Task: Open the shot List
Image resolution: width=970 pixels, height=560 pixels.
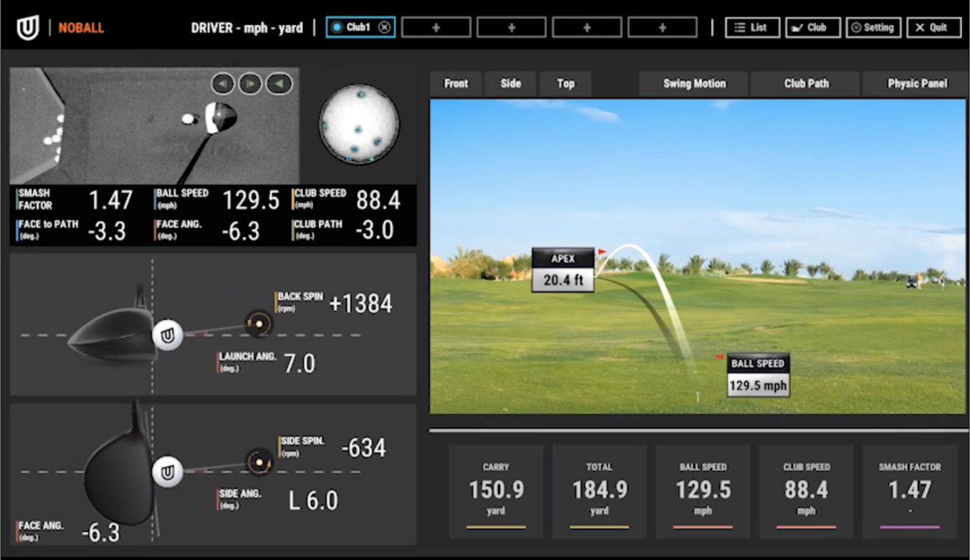Action: click(752, 28)
